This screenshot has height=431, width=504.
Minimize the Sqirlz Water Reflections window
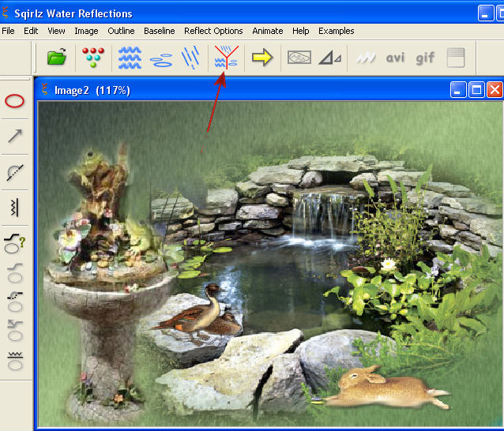click(x=486, y=13)
